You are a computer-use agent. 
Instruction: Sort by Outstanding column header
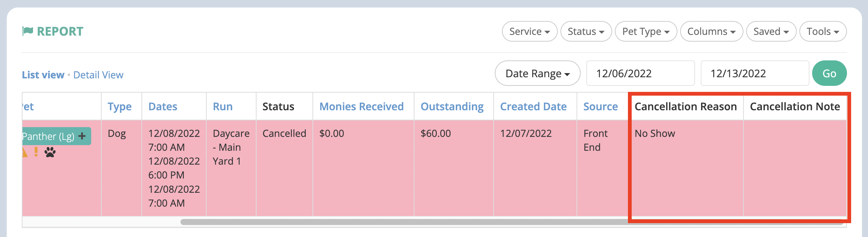pos(452,106)
